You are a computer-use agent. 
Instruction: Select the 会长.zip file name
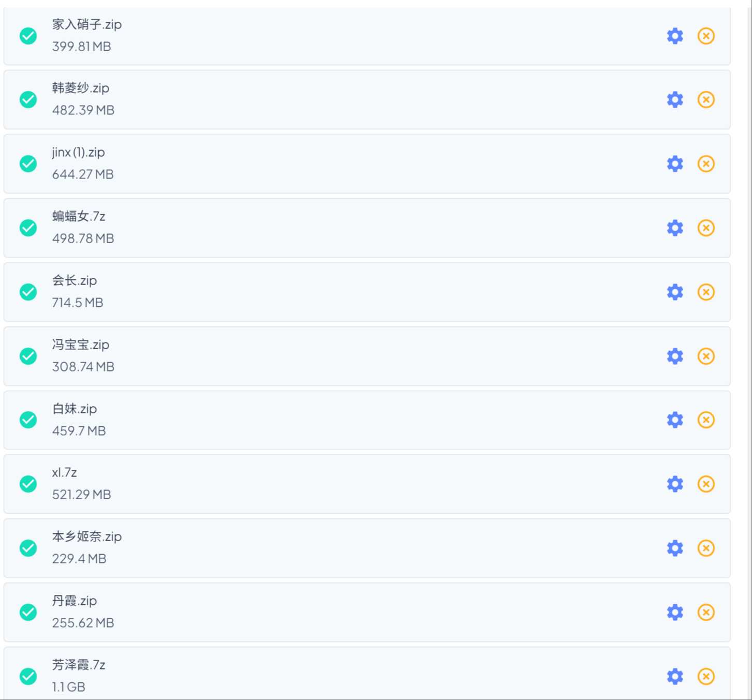coord(75,280)
